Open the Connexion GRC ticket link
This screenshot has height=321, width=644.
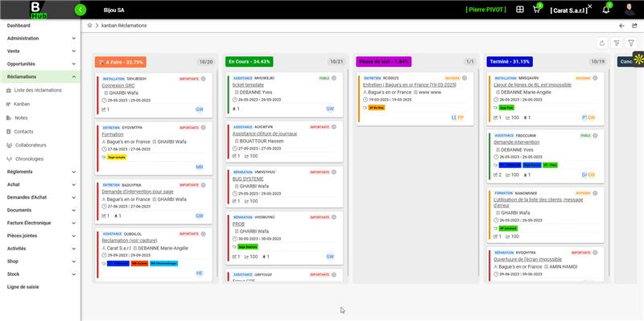pos(118,85)
